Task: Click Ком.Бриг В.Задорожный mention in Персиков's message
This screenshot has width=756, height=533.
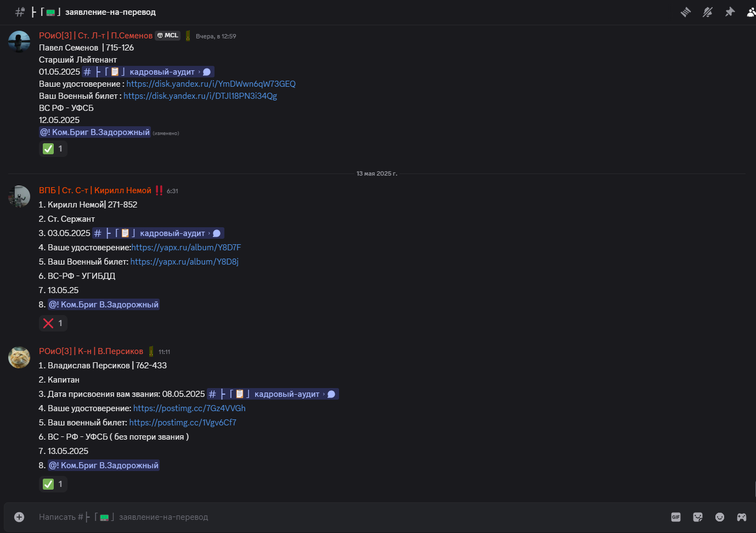Action: (104, 465)
